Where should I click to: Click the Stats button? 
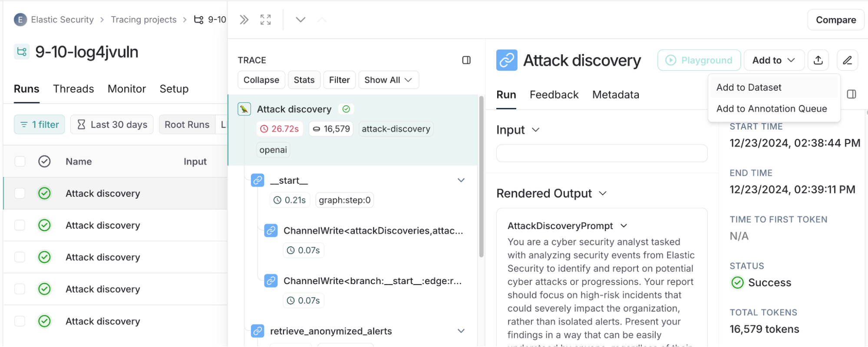(x=304, y=80)
